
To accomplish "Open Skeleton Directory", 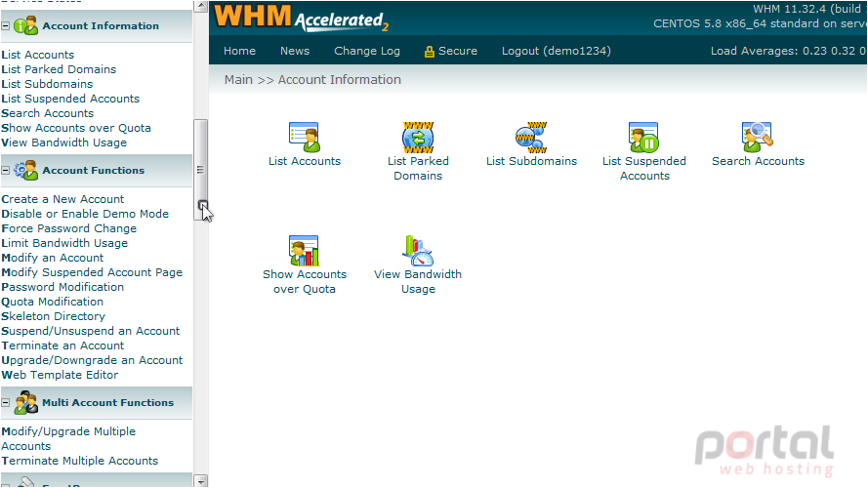I will coord(53,316).
